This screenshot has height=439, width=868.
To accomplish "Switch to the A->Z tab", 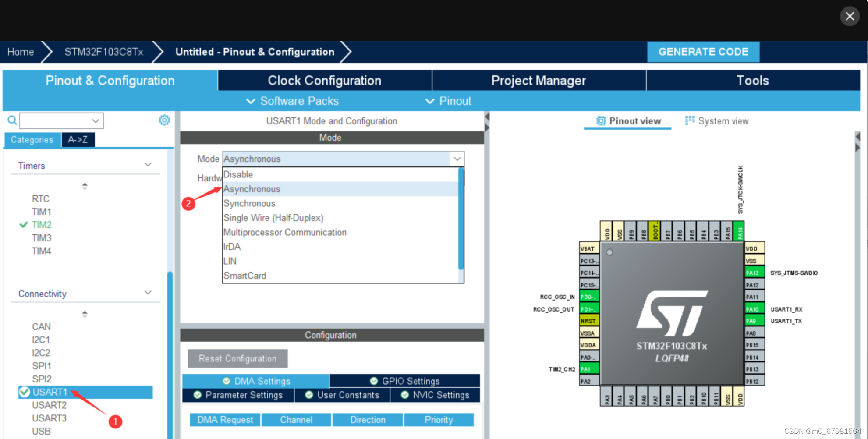I will coord(78,140).
